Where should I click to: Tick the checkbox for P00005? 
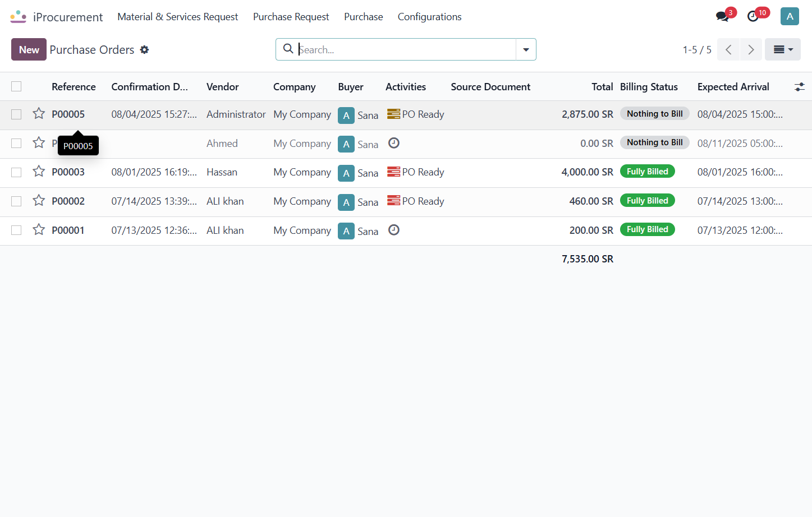pyautogui.click(x=16, y=114)
